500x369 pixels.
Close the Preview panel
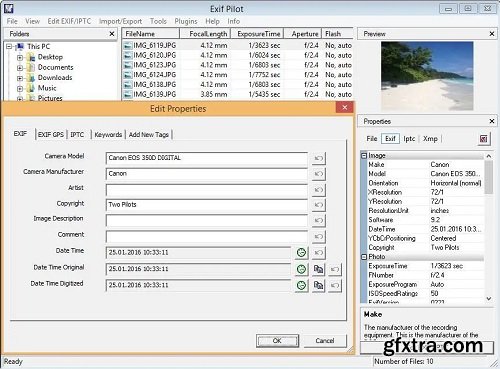coord(492,34)
